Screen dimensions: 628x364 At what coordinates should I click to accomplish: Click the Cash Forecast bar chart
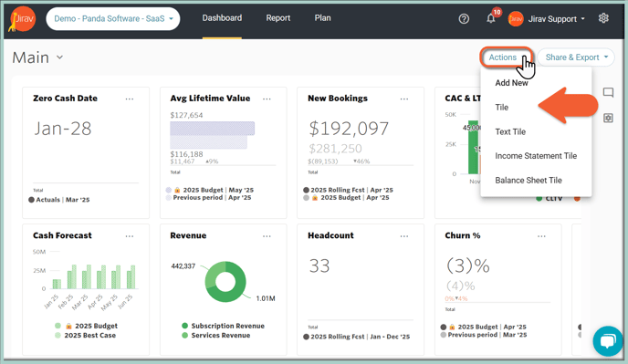95,276
